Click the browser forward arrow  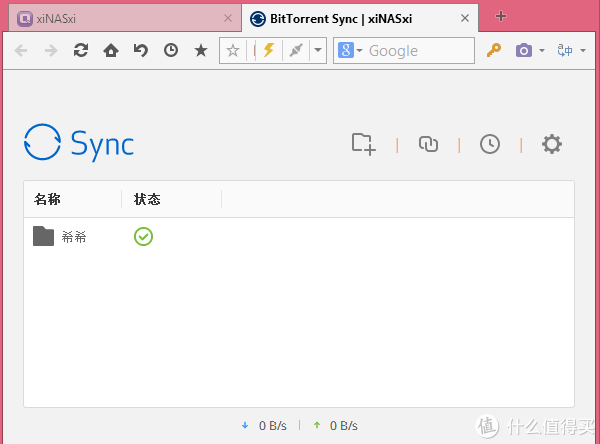coord(51,51)
